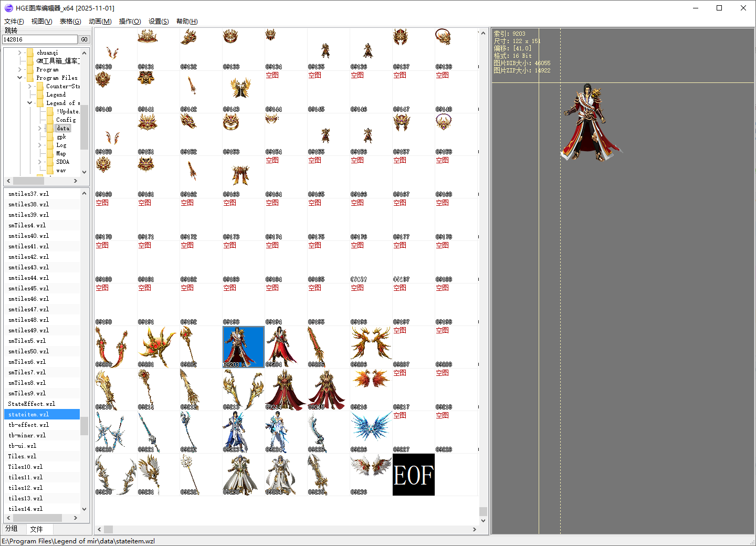
Task: Click the GM工具箱 folder icon
Action: (x=30, y=61)
